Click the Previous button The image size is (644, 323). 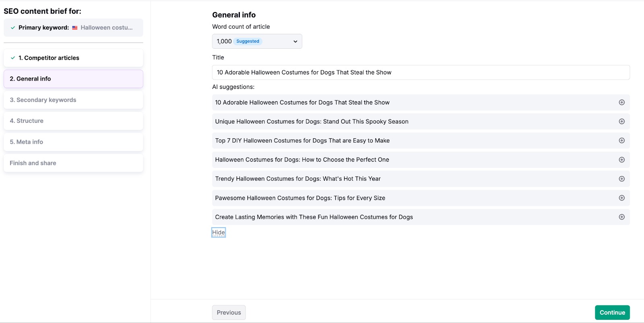click(x=229, y=312)
